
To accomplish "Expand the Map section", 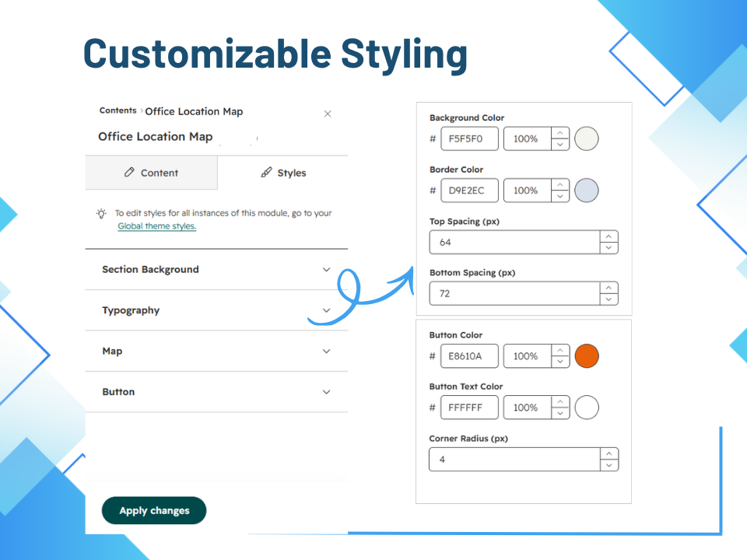I will [216, 352].
